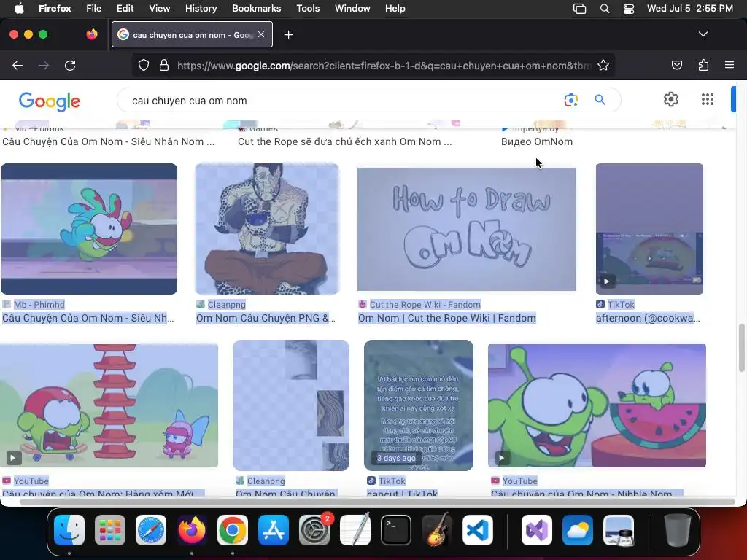Viewport: 747px width, 560px height.
Task: Open the Firefox hamburger application menu
Action: tap(729, 65)
